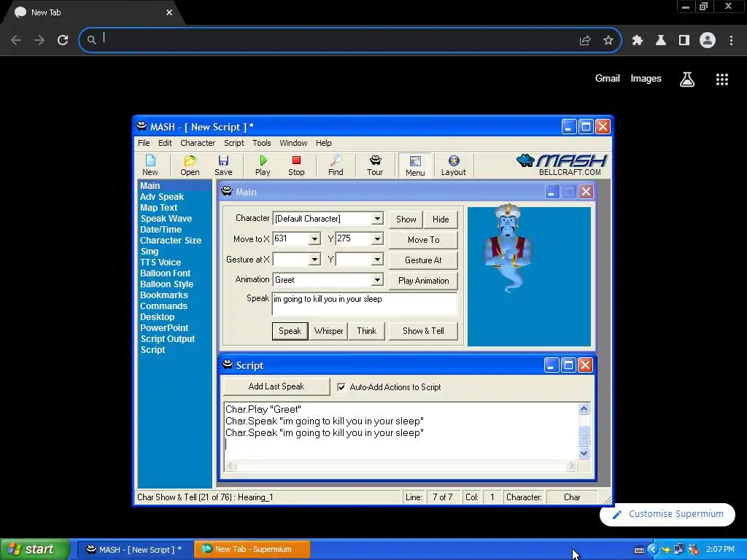Expand the Gesture at X dropdown
The image size is (747, 560).
click(x=314, y=260)
